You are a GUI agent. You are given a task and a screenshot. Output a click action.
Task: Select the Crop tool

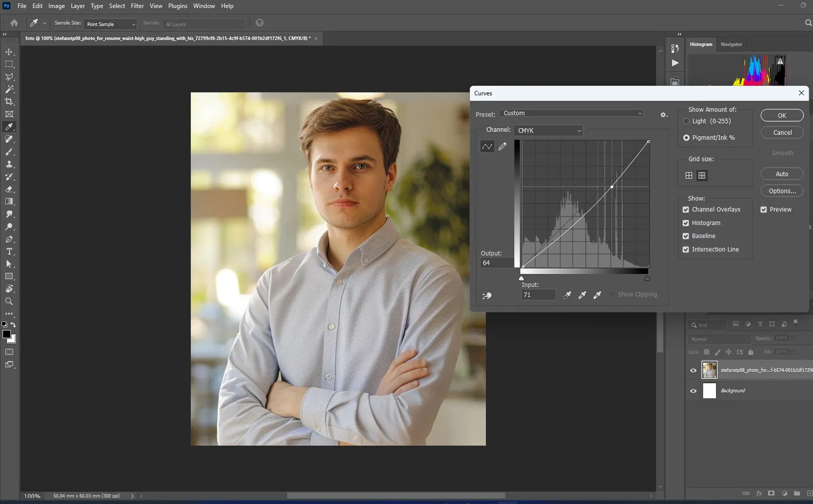pyautogui.click(x=9, y=102)
